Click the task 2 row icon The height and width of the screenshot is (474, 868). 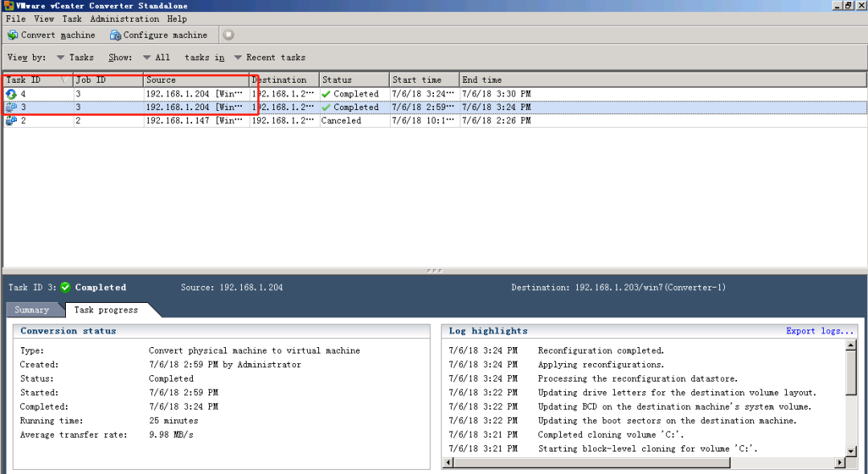click(11, 121)
